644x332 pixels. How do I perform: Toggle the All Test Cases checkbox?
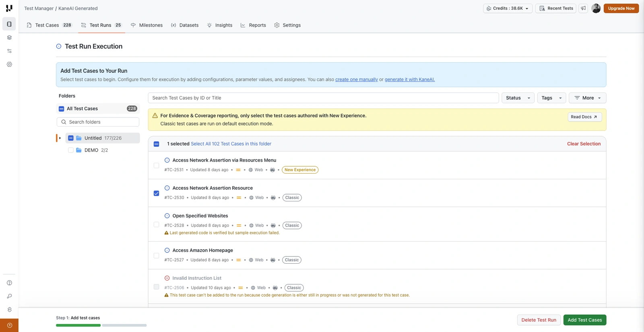(x=62, y=109)
